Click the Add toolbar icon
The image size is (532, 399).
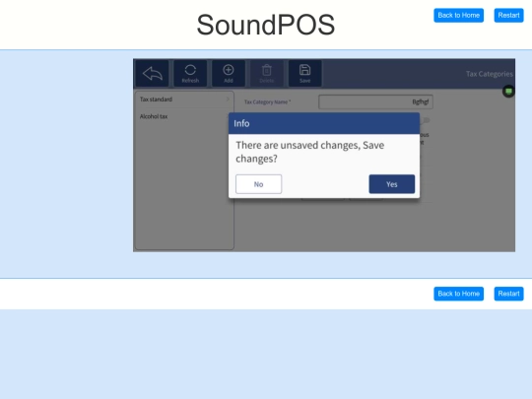coord(229,73)
